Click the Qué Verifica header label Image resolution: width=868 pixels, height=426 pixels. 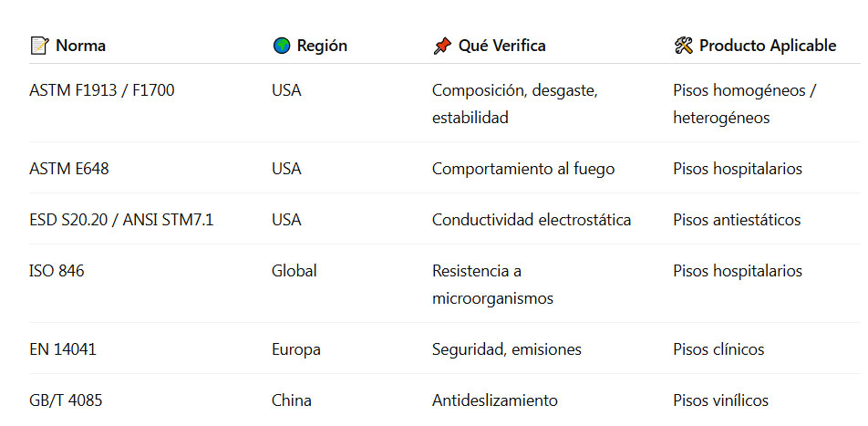coord(501,46)
